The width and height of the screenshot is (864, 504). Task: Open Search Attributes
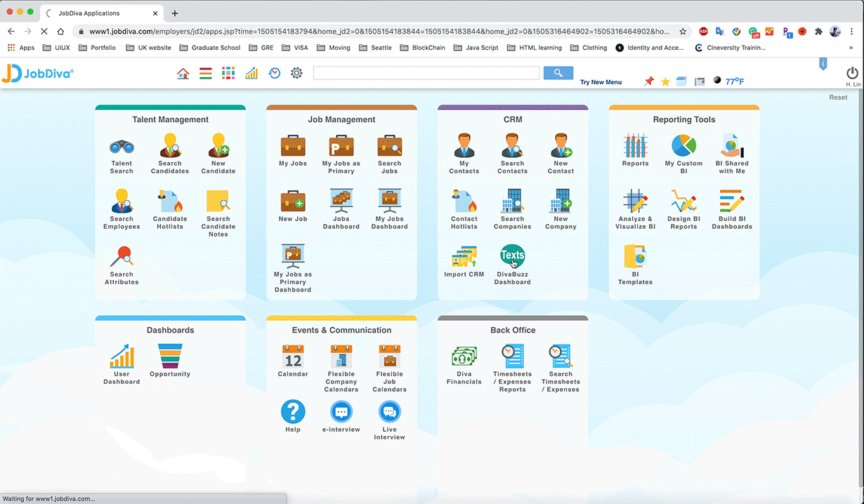[x=122, y=257]
